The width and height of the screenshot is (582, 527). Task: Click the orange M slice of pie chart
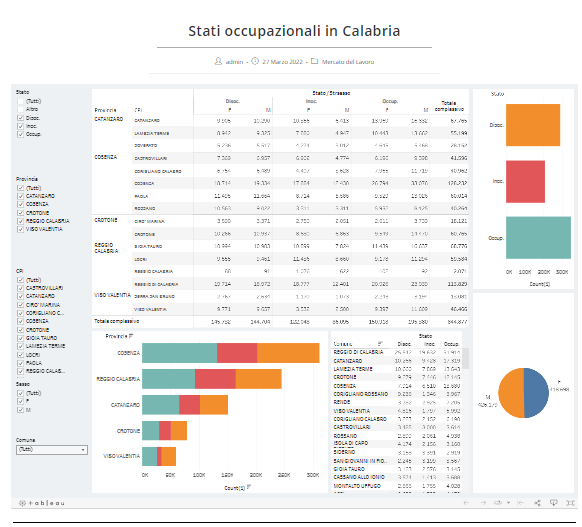(x=511, y=393)
